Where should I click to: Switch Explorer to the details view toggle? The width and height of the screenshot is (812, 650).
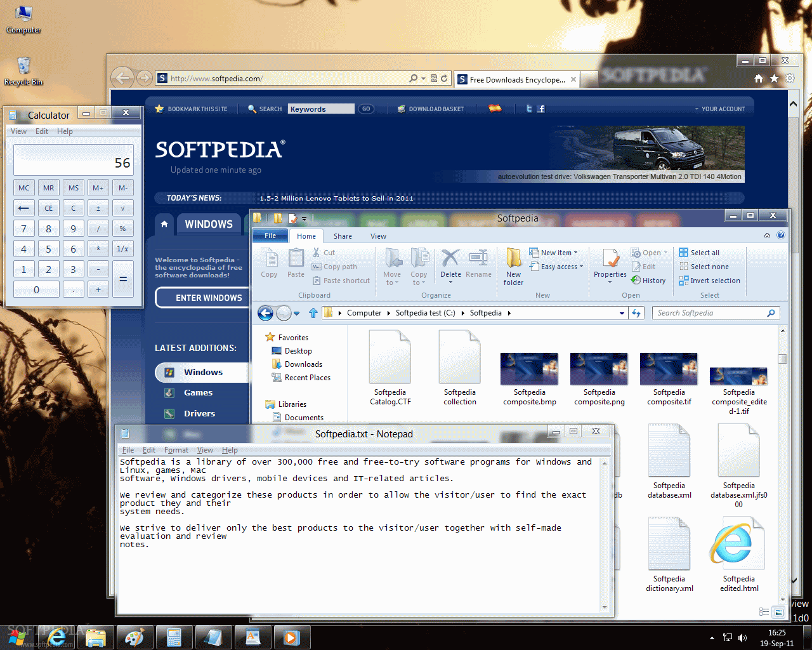[x=764, y=612]
